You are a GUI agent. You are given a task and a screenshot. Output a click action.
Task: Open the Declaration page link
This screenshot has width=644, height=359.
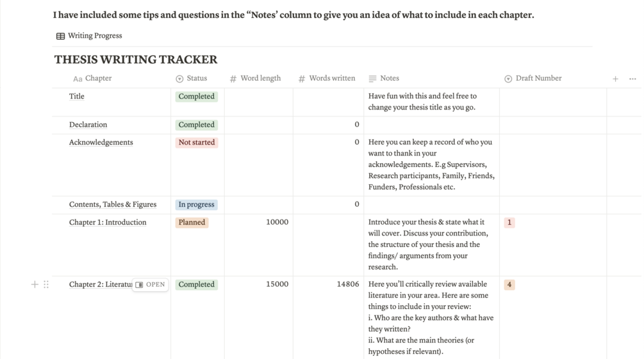tap(88, 125)
